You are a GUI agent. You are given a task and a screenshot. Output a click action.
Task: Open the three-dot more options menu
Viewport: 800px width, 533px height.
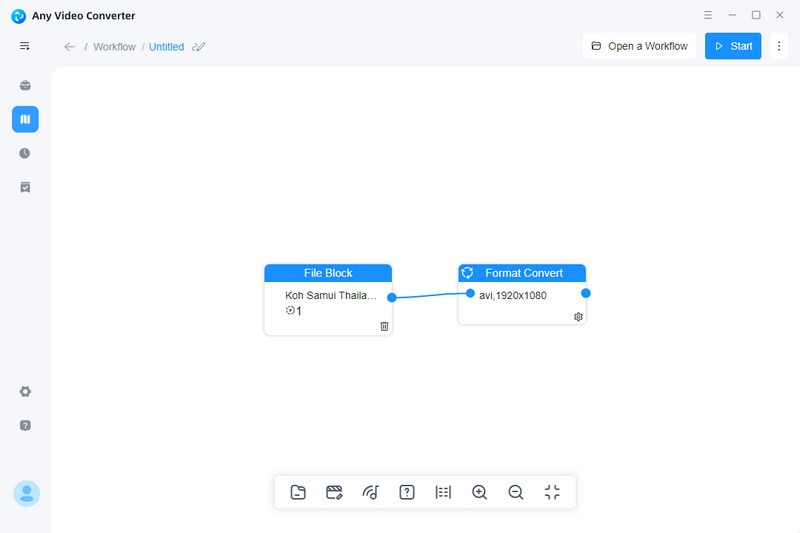780,46
